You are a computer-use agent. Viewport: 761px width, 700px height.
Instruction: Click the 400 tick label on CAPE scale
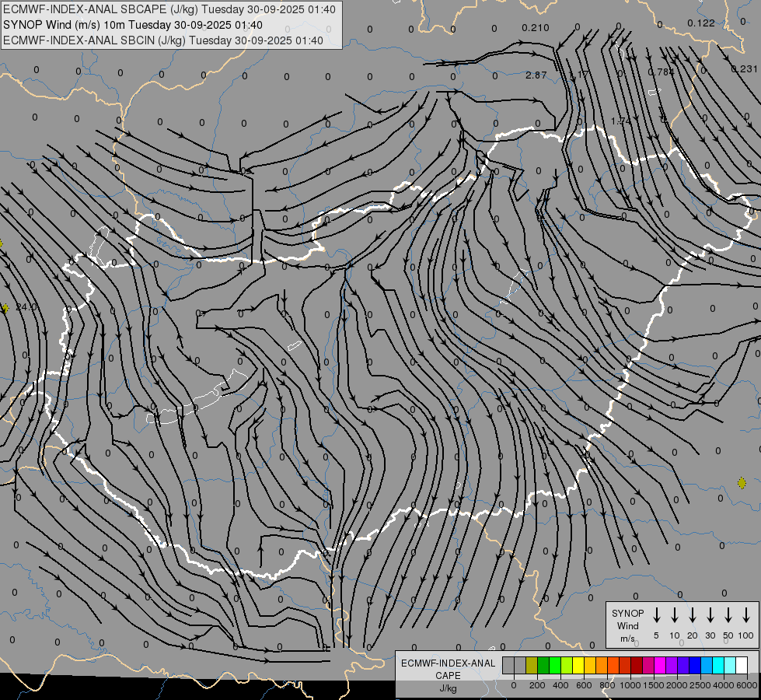point(560,685)
